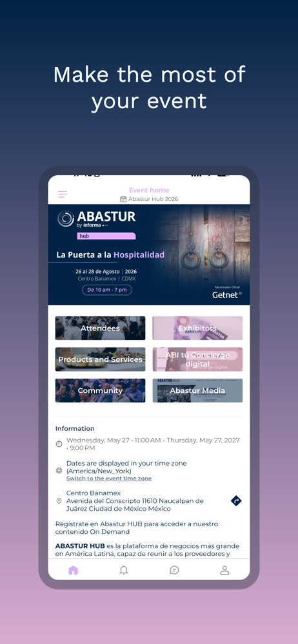Tap the De 10 am - 7 pm pill

(x=107, y=290)
